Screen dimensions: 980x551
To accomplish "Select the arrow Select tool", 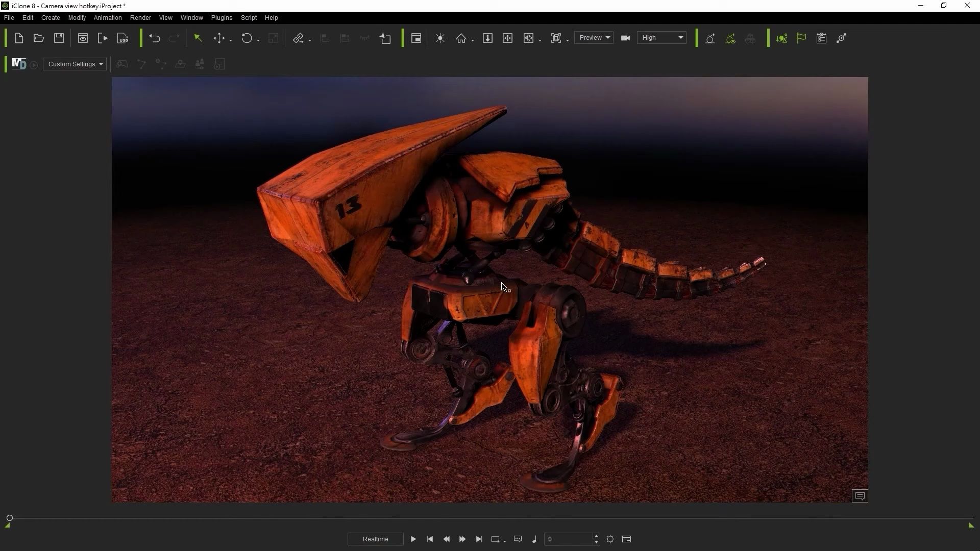I will pos(198,38).
